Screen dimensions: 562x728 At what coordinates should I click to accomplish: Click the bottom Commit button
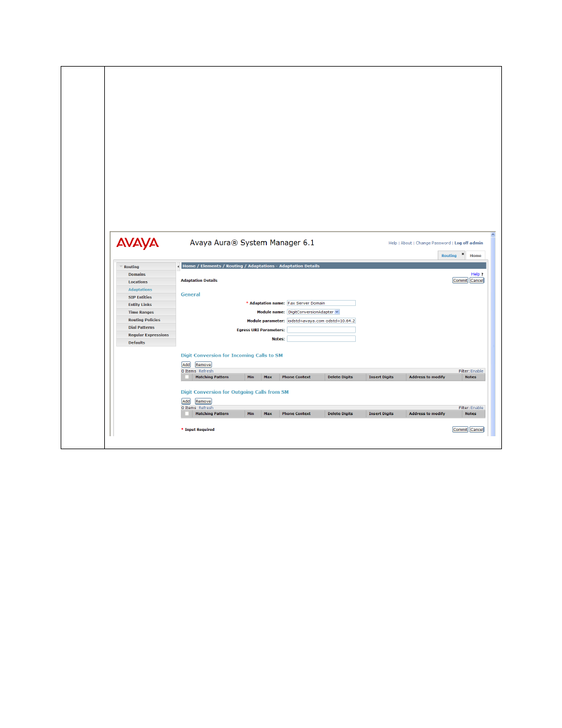click(x=460, y=430)
